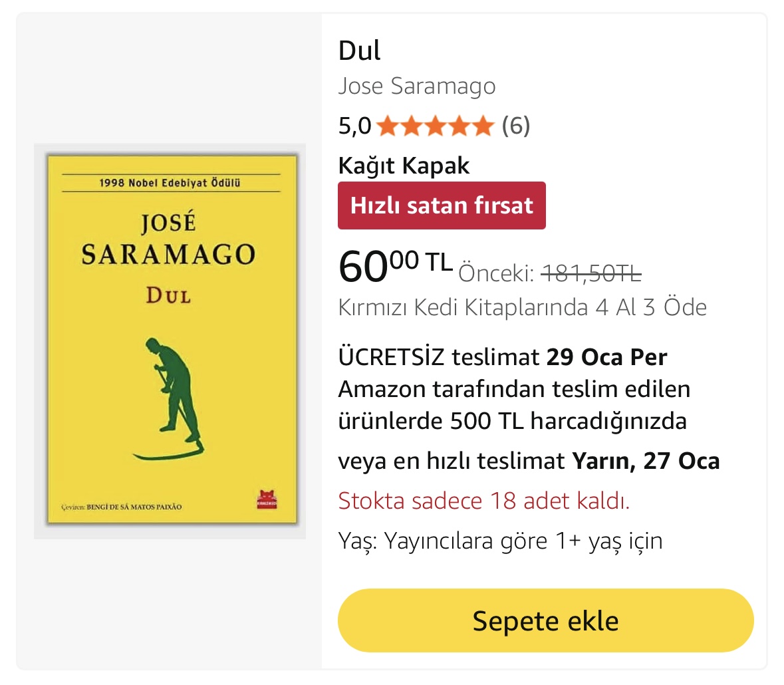The image size is (784, 685).
Task: Open Kırmızı Kedi 4 Al 3 Öde promotion
Action: 523,307
